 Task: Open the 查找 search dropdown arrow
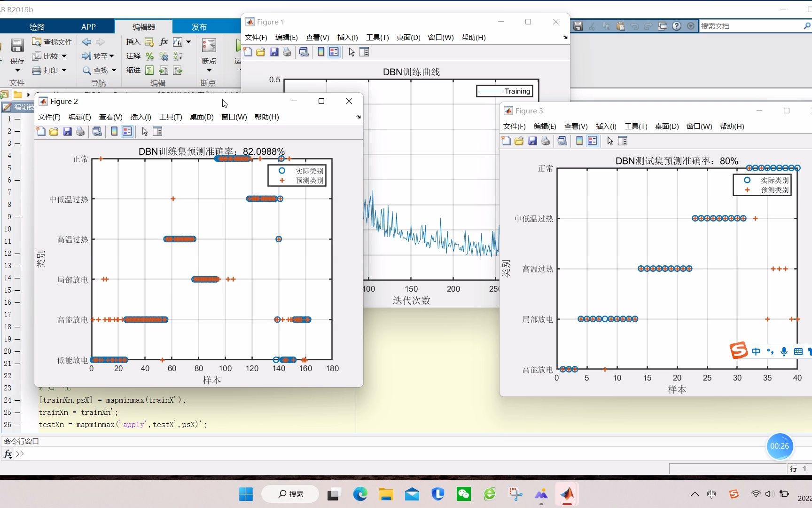(113, 70)
